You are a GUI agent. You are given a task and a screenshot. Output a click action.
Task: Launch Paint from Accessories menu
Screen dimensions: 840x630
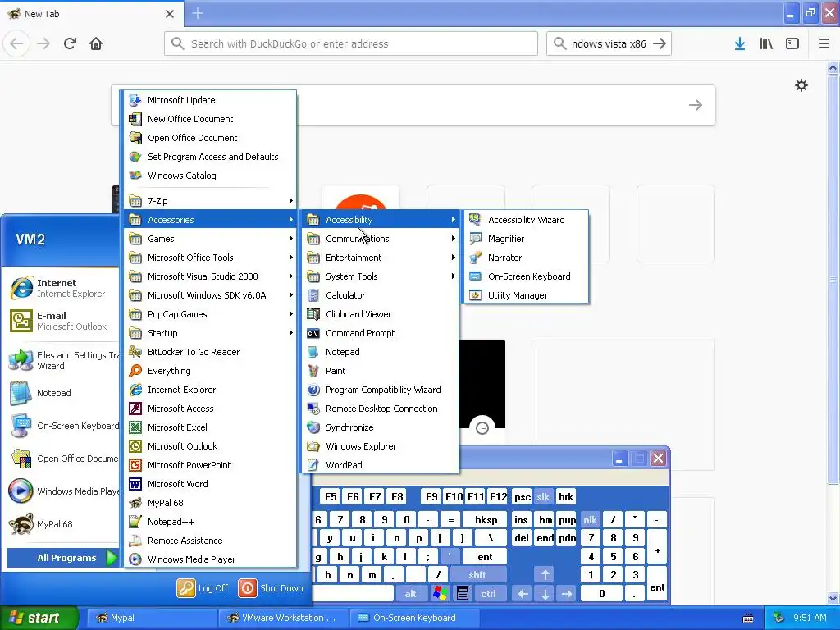pos(380,371)
